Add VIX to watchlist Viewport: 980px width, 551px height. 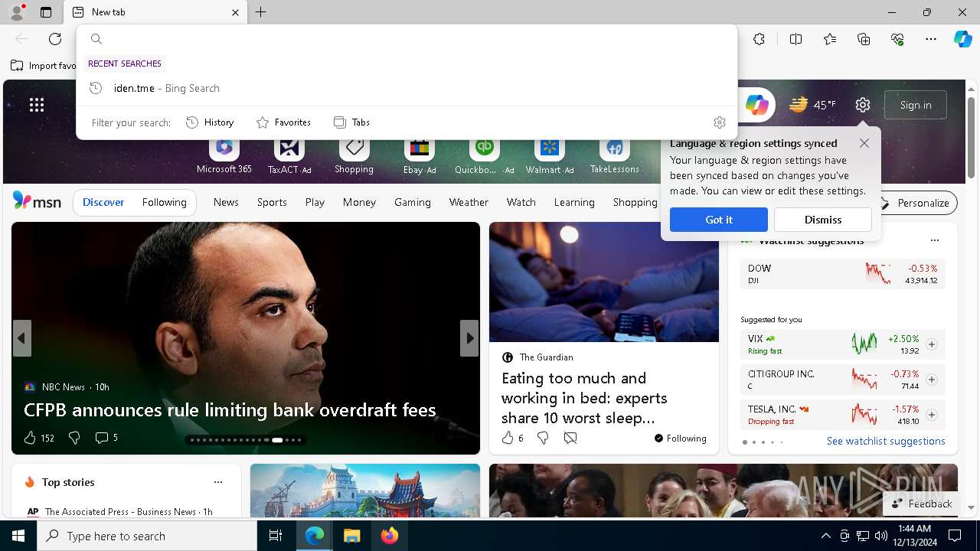point(932,344)
